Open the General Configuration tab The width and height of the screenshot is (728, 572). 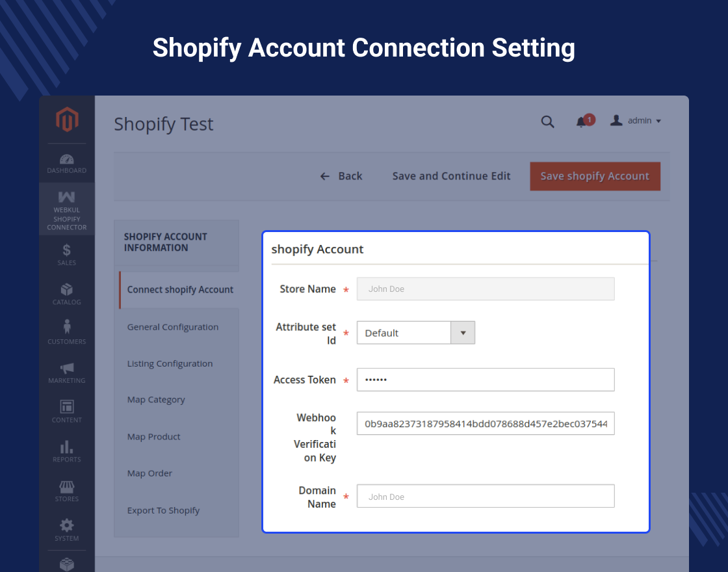point(173,327)
